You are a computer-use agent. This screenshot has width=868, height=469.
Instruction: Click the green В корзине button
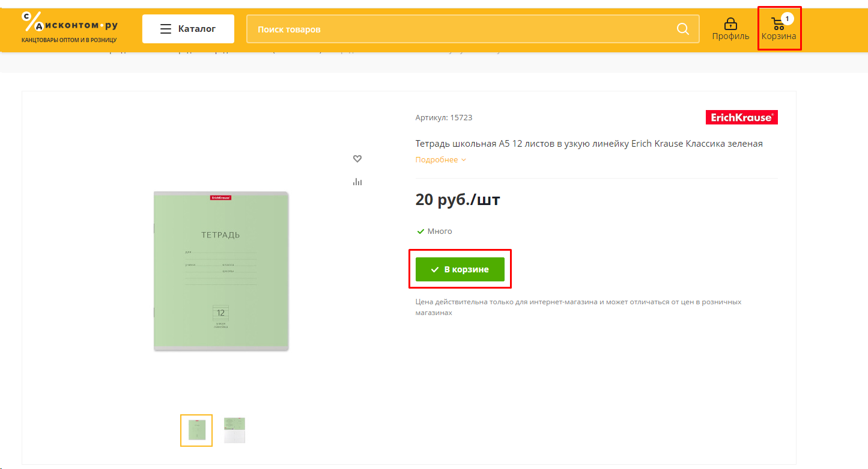point(460,269)
